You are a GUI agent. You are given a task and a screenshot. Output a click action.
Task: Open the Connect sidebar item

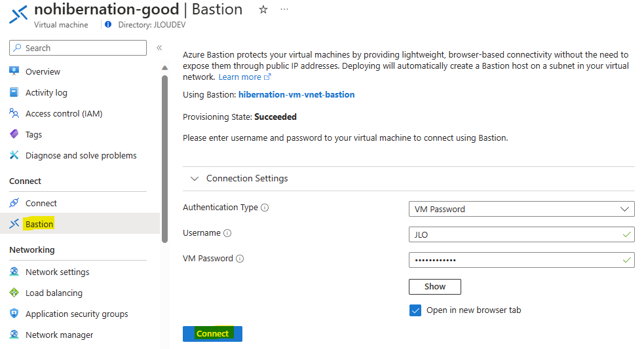tap(41, 203)
